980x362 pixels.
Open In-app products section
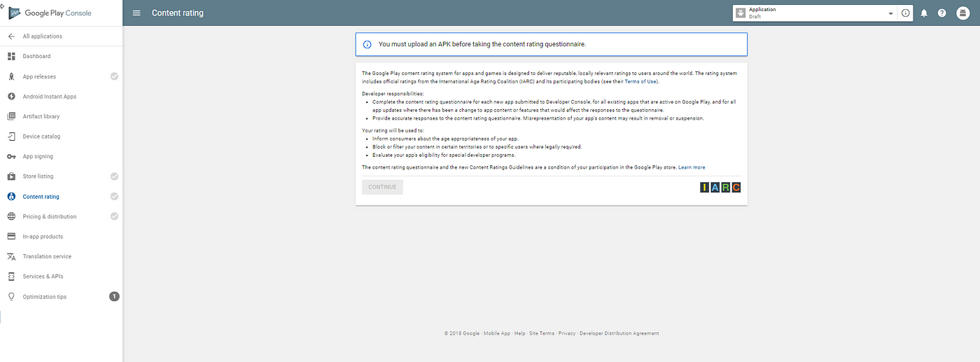click(x=43, y=237)
